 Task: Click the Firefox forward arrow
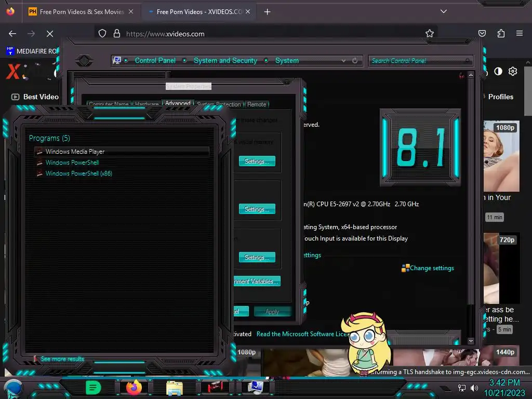point(31,34)
